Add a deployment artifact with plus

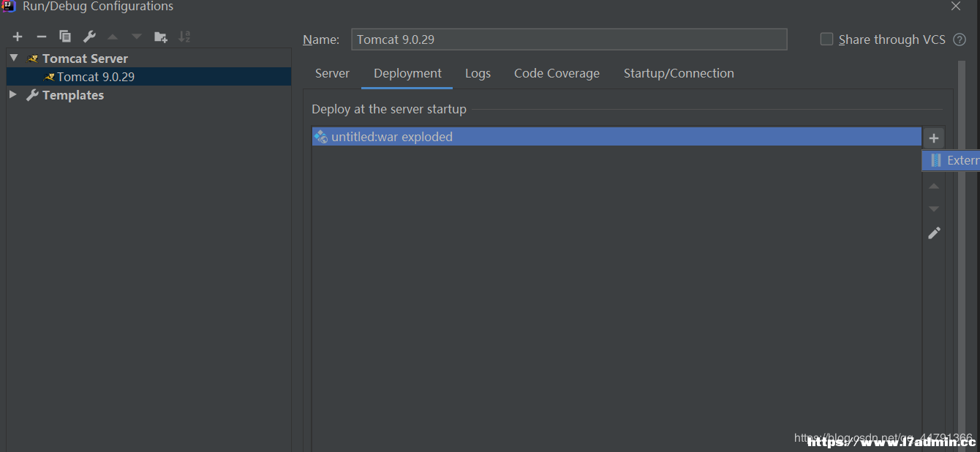pos(934,138)
